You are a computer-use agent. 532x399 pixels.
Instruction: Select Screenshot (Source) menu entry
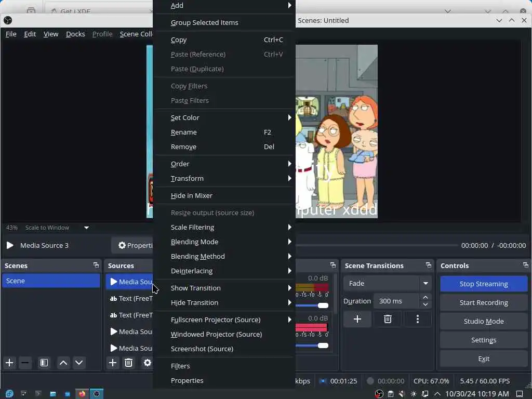coord(224,349)
